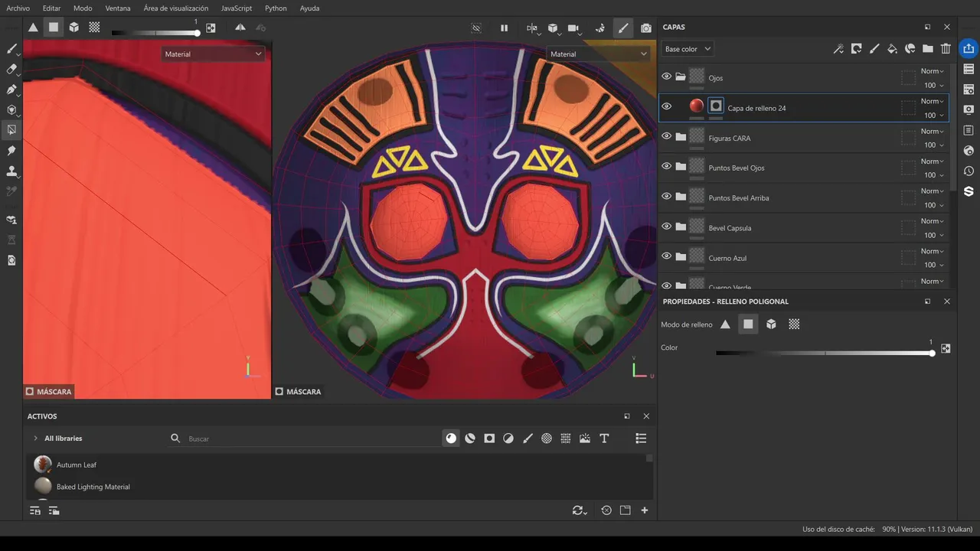Open the texture set settings icon

tap(969, 90)
